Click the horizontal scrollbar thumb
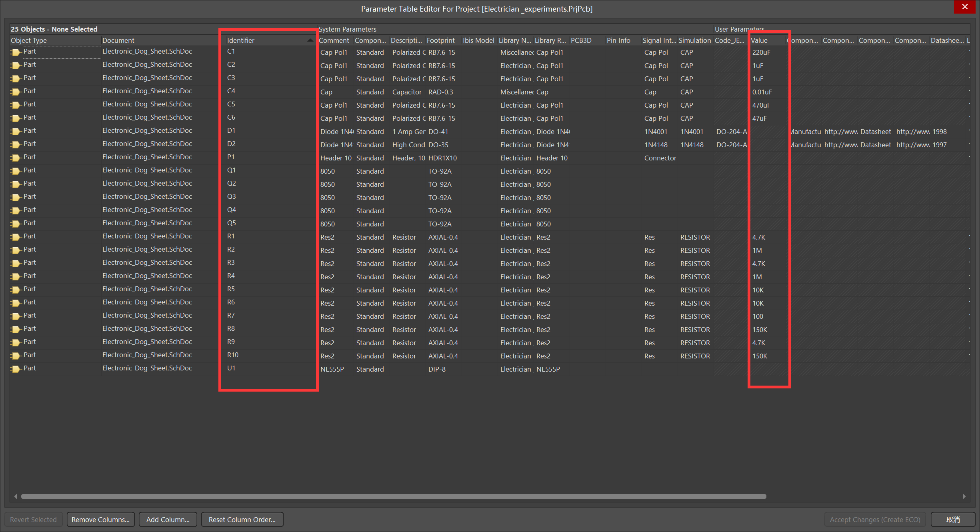 pyautogui.click(x=393, y=496)
